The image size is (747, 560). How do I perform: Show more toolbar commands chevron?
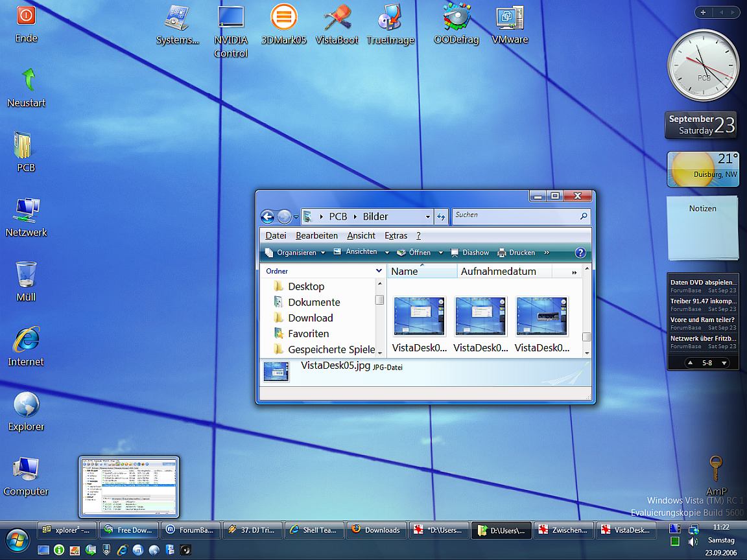[547, 252]
